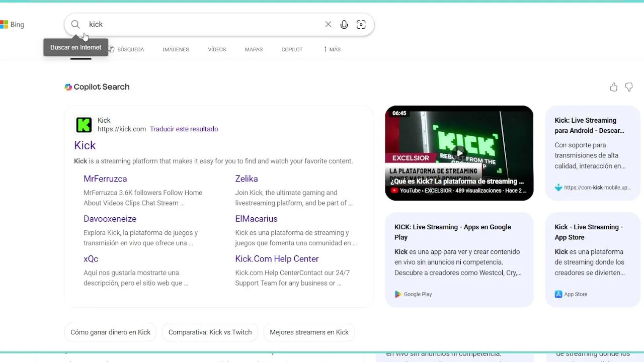Click the Bing logo

tap(12, 24)
